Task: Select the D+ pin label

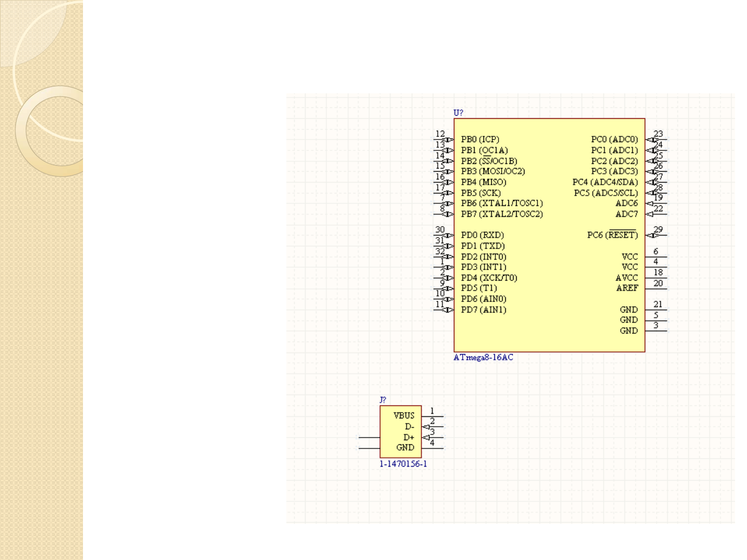Action: pos(409,438)
